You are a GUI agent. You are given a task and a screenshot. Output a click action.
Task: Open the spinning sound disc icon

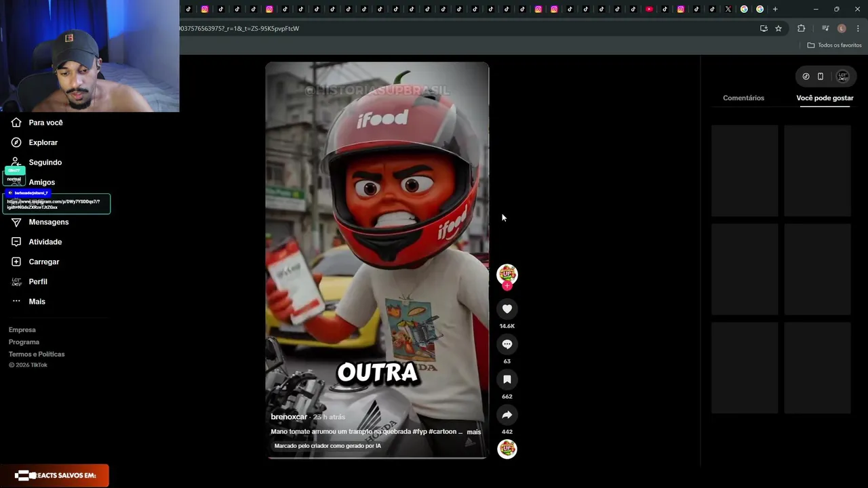coord(507,449)
